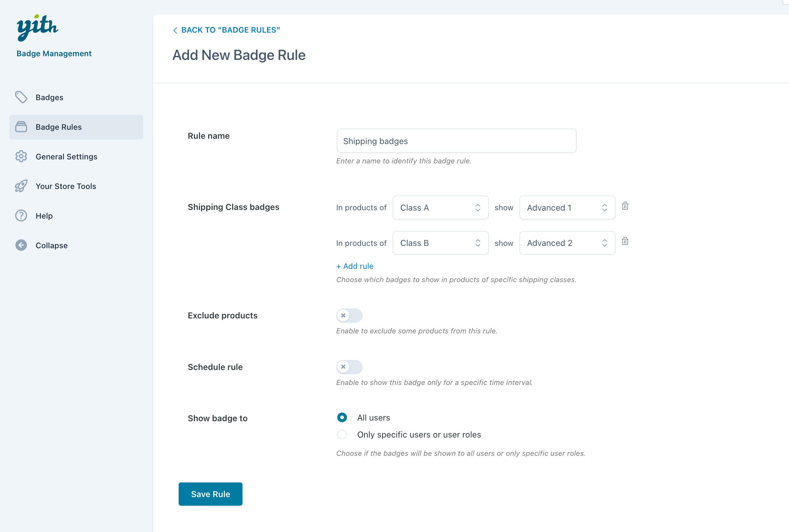Viewport: 789px width, 532px height.
Task: Open the Advanced 2 badge dropdown
Action: tap(567, 243)
